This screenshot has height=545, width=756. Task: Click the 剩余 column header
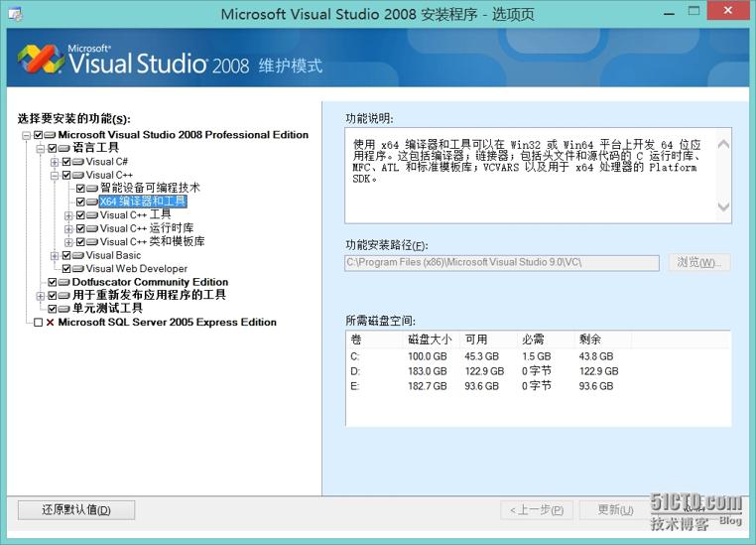pos(602,340)
